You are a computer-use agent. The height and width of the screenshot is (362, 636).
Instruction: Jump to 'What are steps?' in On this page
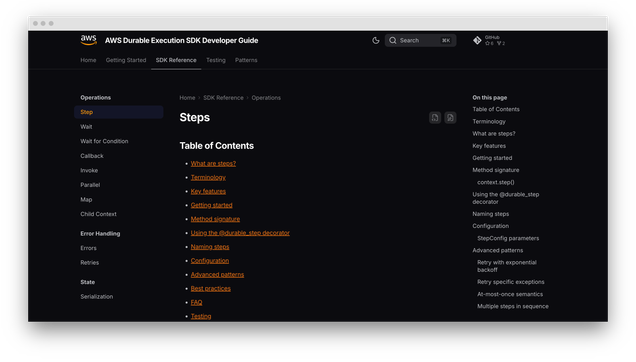pyautogui.click(x=494, y=134)
